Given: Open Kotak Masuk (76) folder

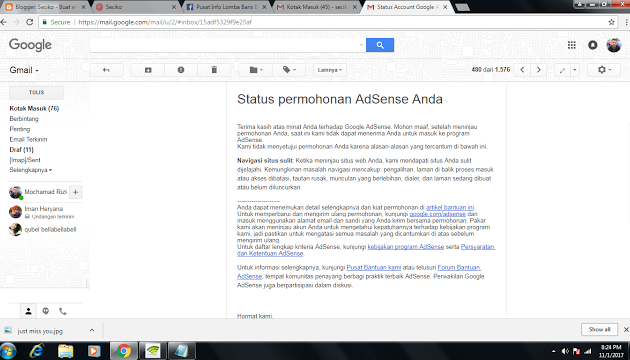Looking at the screenshot, I should point(34,108).
